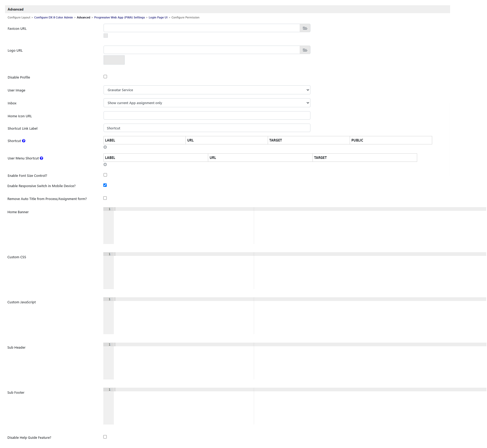Toggle the Disable Profile checkbox
The image size is (487, 448).
coord(105,77)
